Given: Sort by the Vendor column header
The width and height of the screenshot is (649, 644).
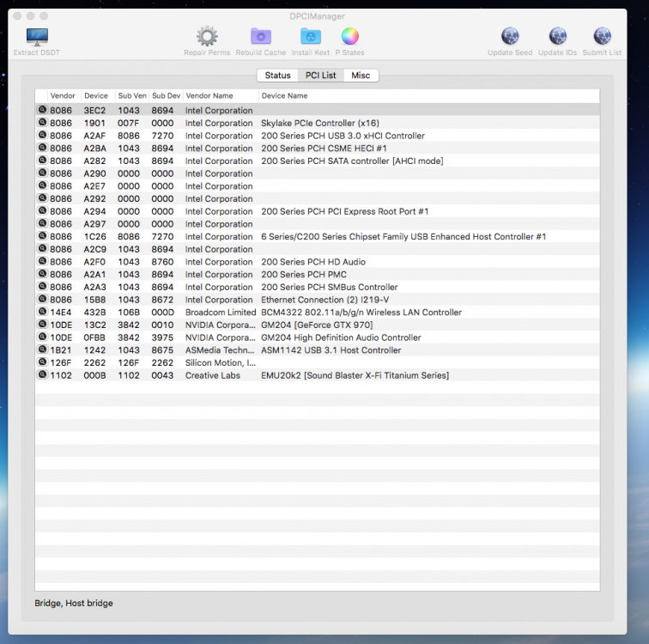Looking at the screenshot, I should pos(63,95).
